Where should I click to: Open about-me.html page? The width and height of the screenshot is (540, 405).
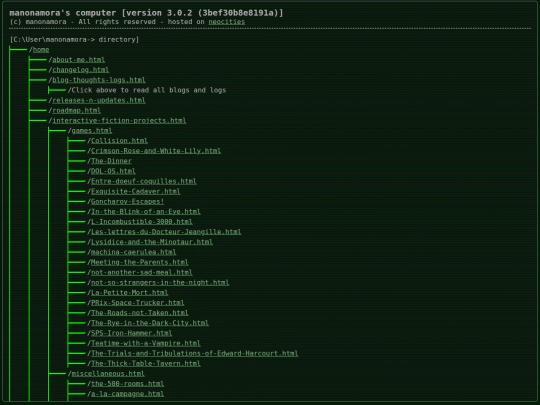click(x=79, y=60)
